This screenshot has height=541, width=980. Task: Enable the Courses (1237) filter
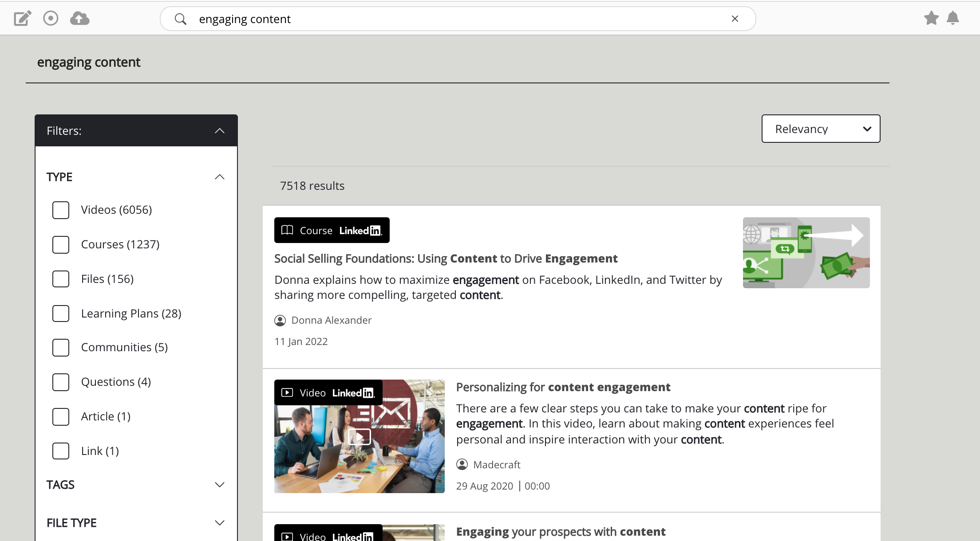pyautogui.click(x=61, y=244)
